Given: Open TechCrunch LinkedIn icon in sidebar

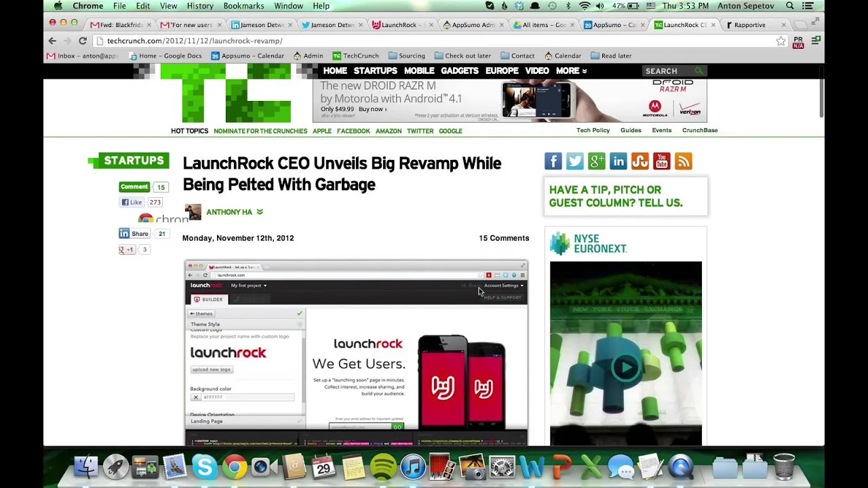Looking at the screenshot, I should (618, 161).
